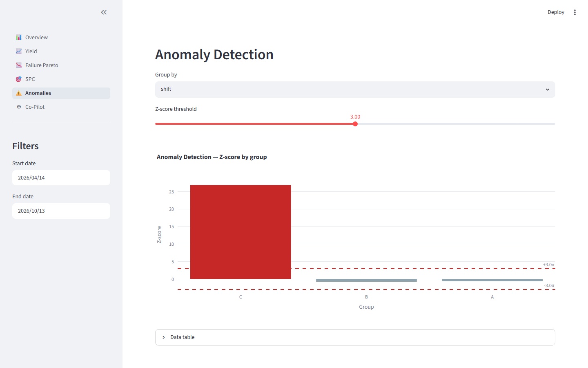The image size is (588, 368).
Task: Click the Deploy button
Action: click(x=556, y=12)
